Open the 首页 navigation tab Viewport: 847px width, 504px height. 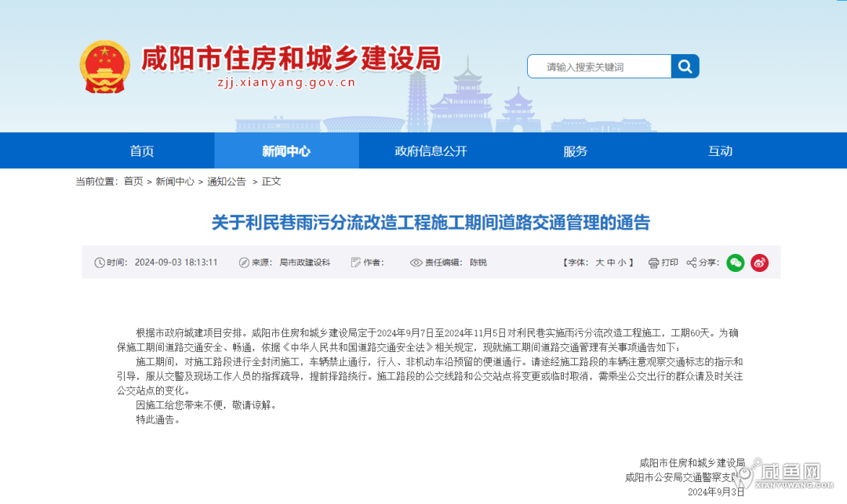[x=142, y=151]
